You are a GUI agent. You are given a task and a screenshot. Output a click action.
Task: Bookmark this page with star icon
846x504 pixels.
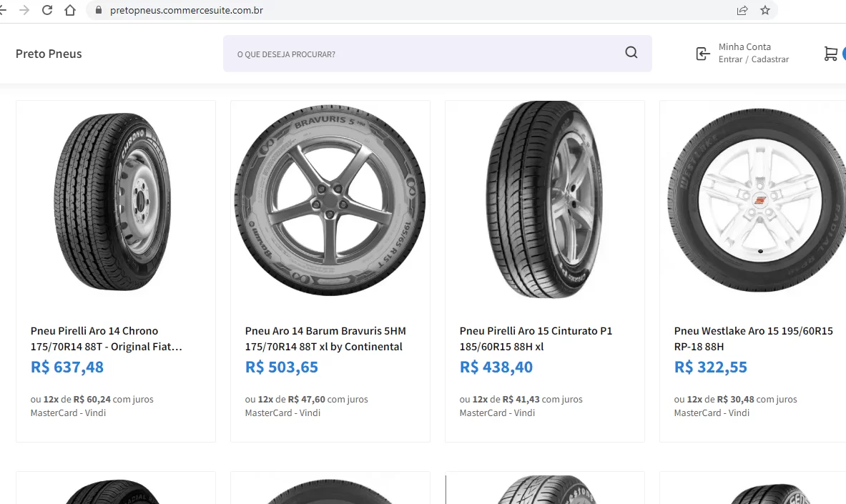765,10
